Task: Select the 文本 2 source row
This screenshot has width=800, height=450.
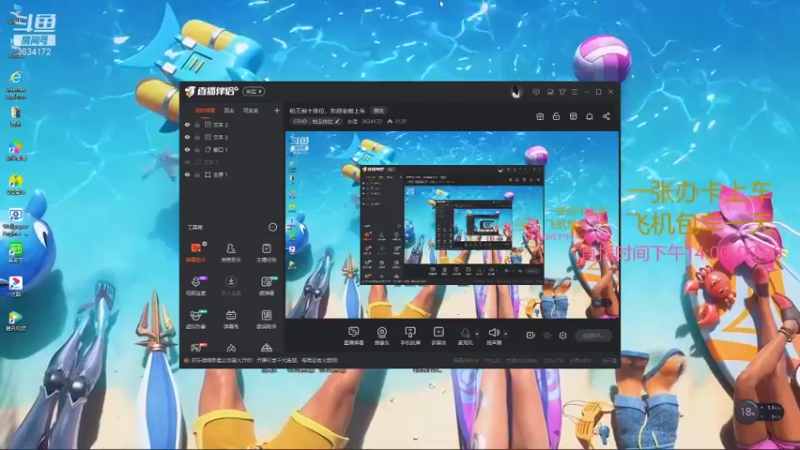Action: pos(232,124)
